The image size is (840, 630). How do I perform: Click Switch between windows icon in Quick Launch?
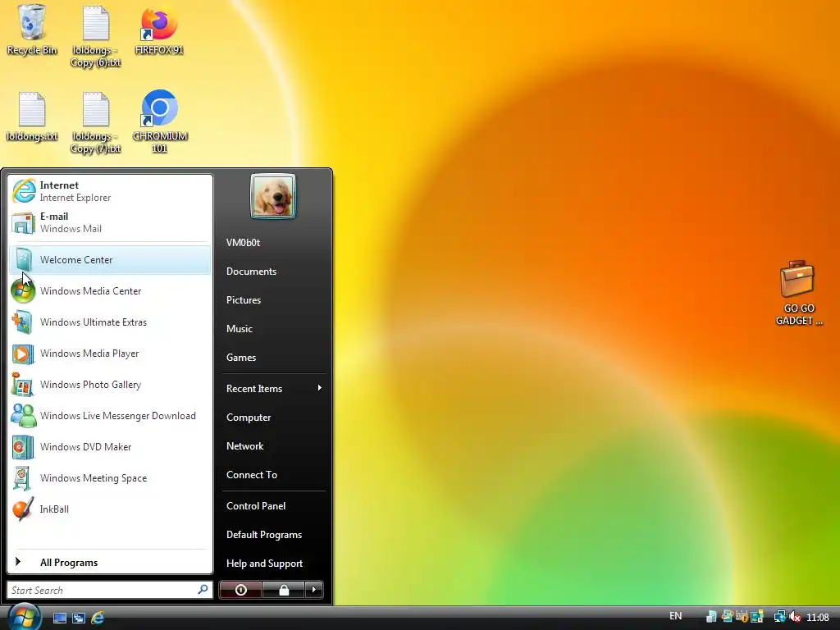pyautogui.click(x=79, y=619)
